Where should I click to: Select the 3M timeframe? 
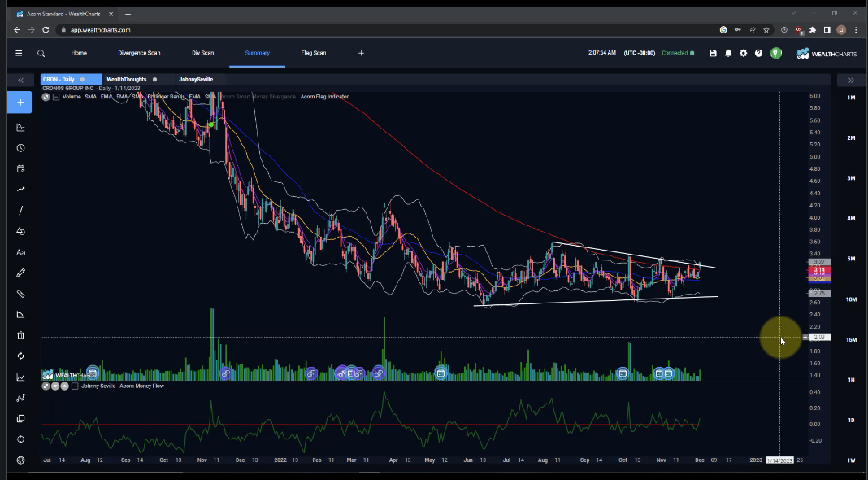pyautogui.click(x=851, y=178)
